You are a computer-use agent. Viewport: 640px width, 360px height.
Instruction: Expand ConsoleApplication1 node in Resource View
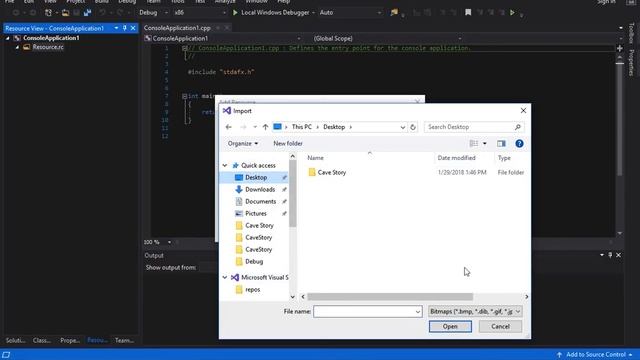click(x=7, y=38)
